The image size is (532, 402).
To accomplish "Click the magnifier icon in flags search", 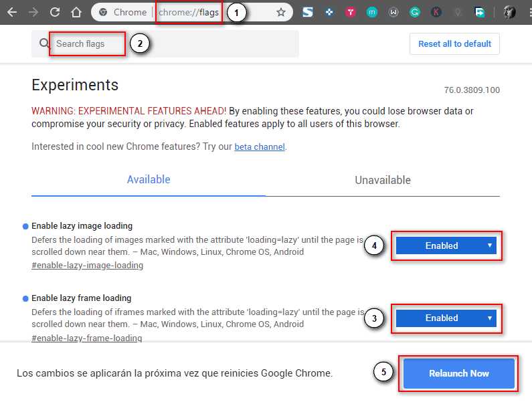I will (x=44, y=43).
